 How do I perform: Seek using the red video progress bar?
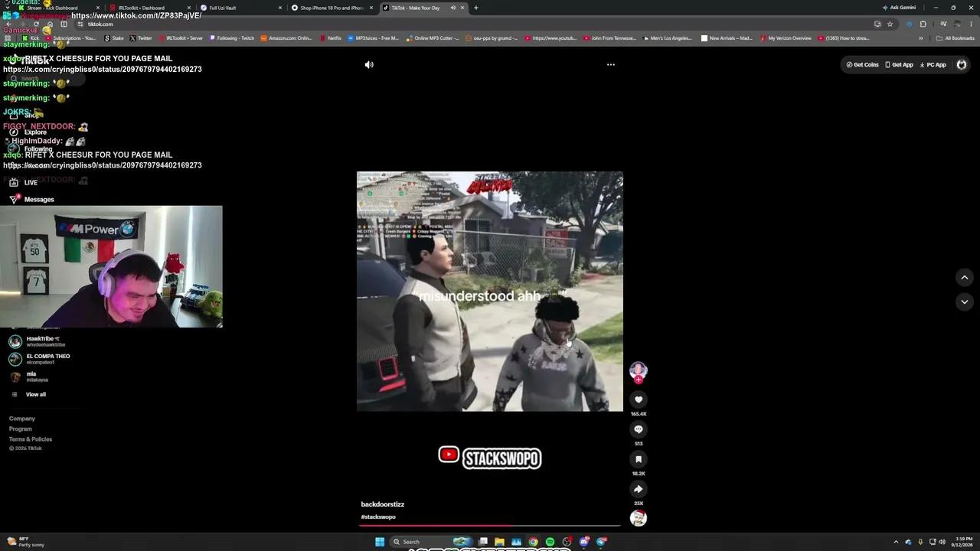(x=490, y=526)
